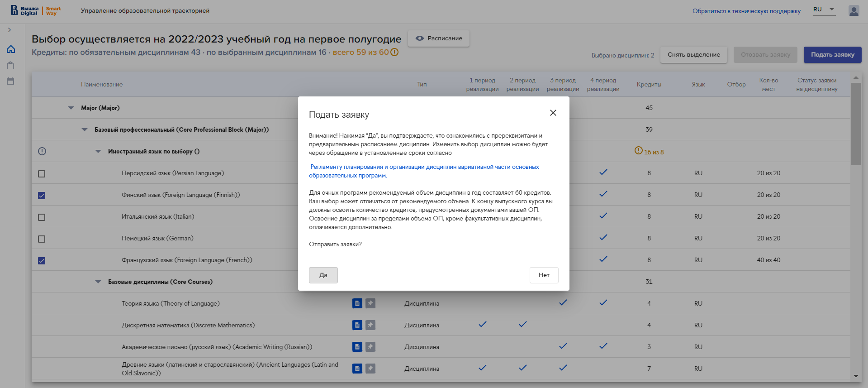Expand the left sidebar with chevron arrow
This screenshot has width=868, height=388.
coord(9,30)
